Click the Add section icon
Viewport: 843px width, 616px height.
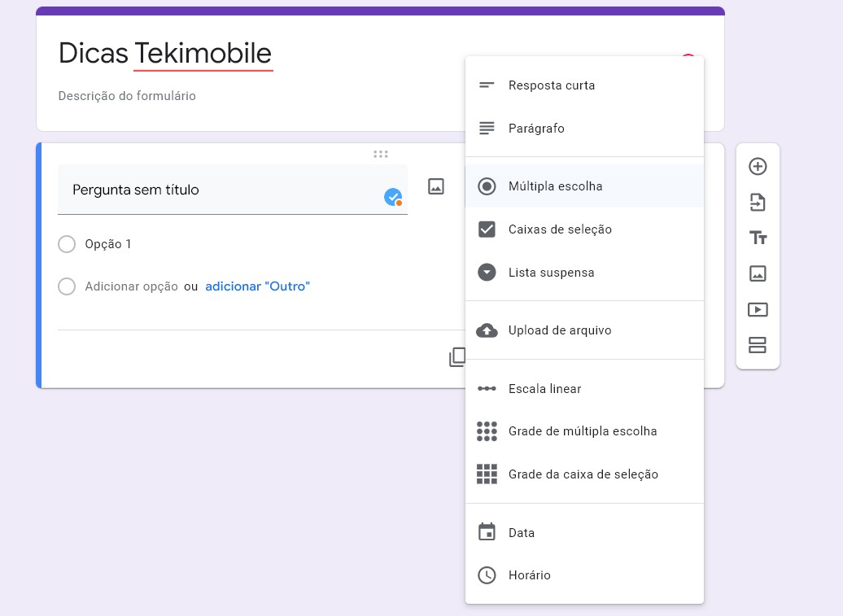[758, 345]
